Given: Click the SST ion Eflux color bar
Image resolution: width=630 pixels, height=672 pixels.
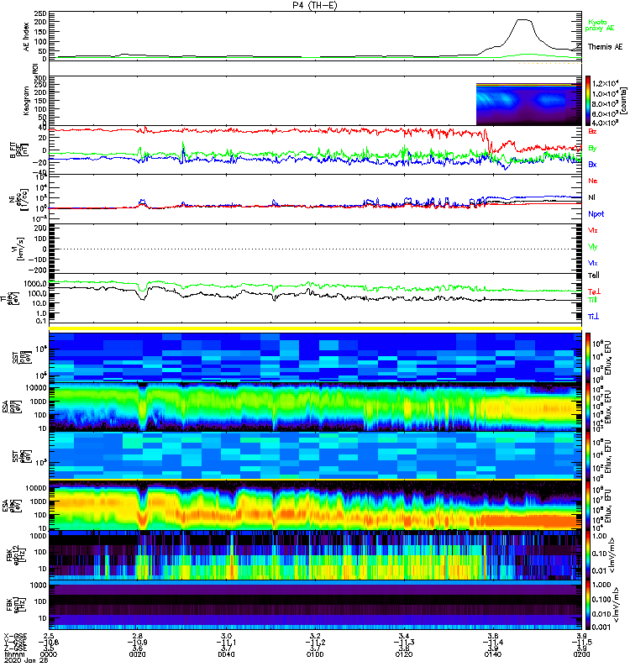Looking at the screenshot, I should coord(588,357).
